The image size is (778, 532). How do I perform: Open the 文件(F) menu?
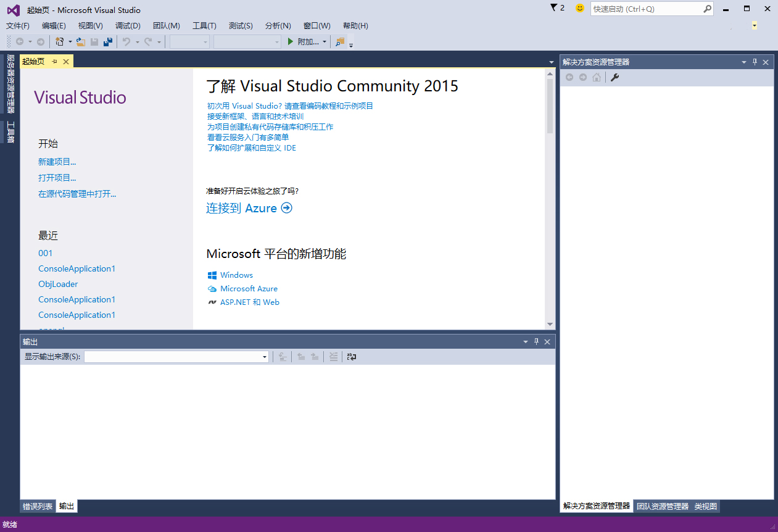18,25
